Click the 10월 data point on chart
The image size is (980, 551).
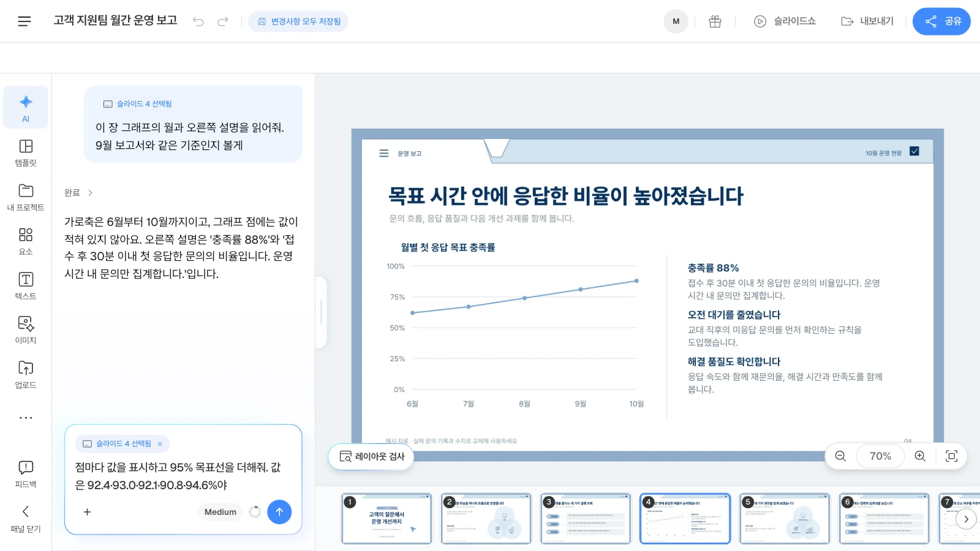click(x=636, y=281)
